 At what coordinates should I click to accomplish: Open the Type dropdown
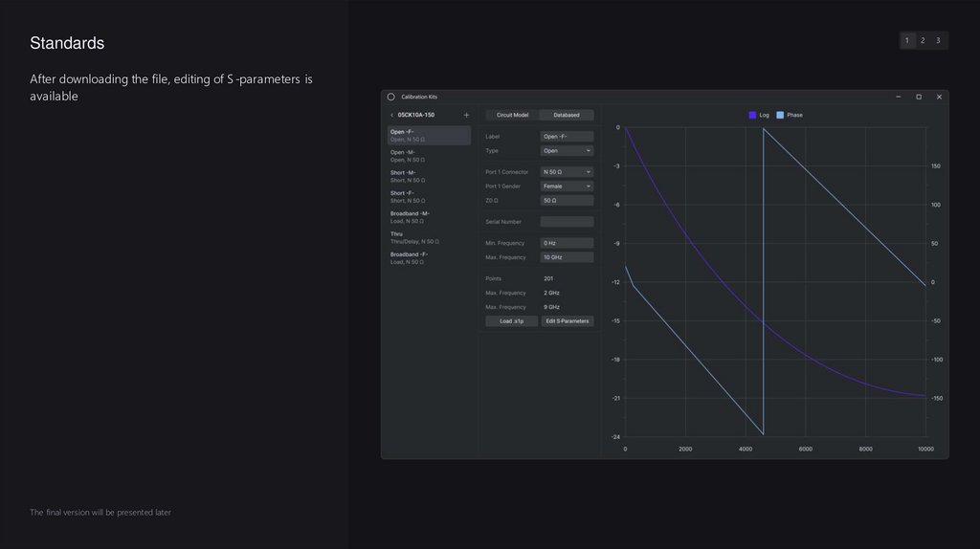click(567, 151)
